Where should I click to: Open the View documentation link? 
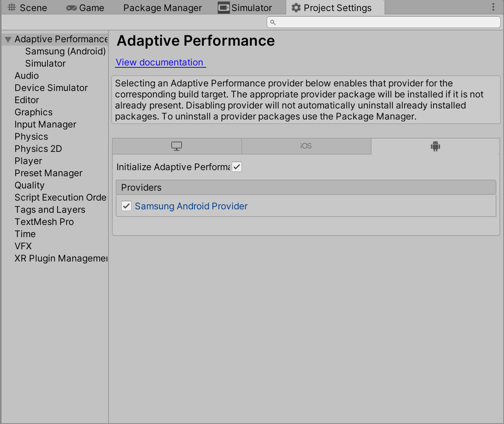160,62
